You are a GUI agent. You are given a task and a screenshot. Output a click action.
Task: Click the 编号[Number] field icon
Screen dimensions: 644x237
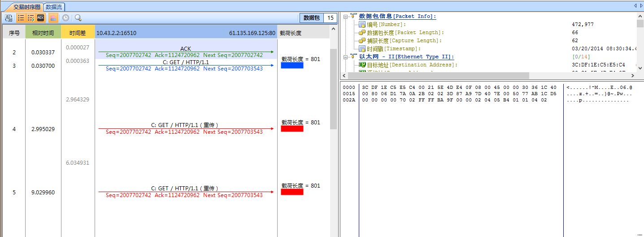(362, 24)
